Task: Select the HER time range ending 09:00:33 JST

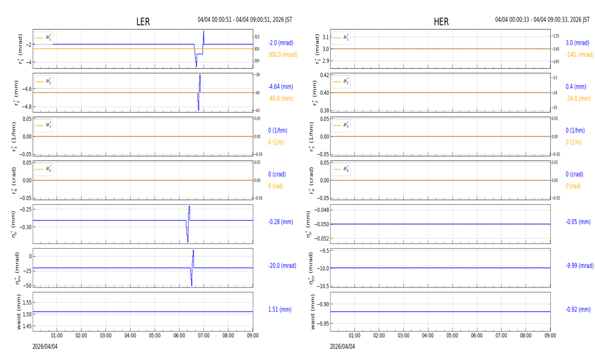Action: click(542, 20)
